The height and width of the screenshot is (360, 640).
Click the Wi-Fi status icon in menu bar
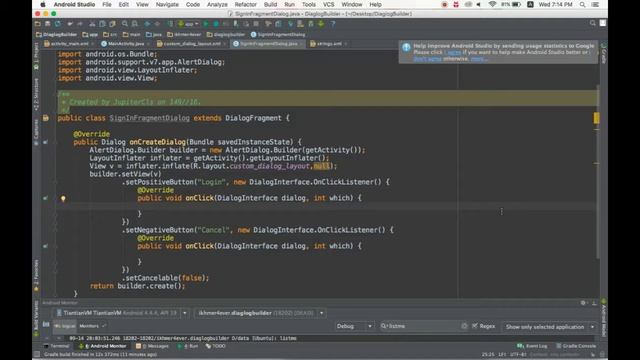pyautogui.click(x=492, y=4)
